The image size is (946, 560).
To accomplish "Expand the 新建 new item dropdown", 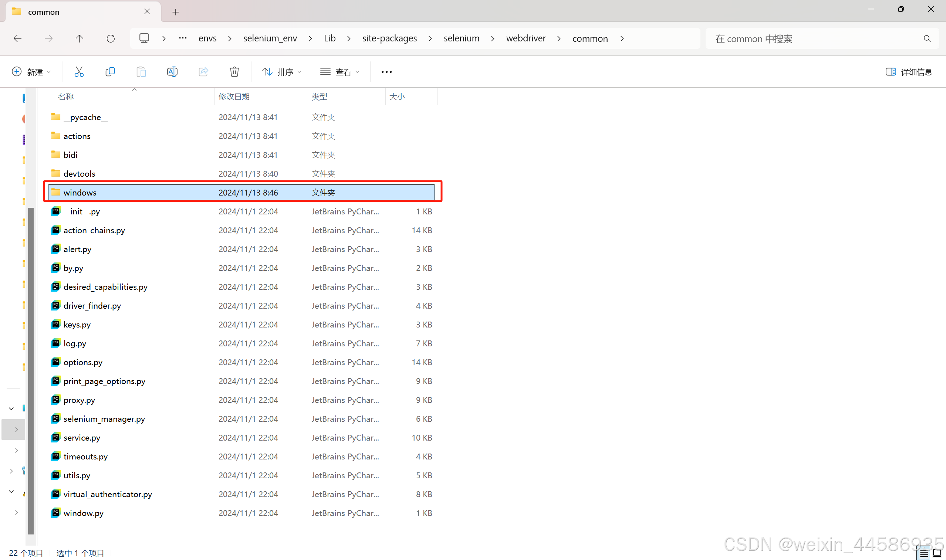I will [31, 72].
